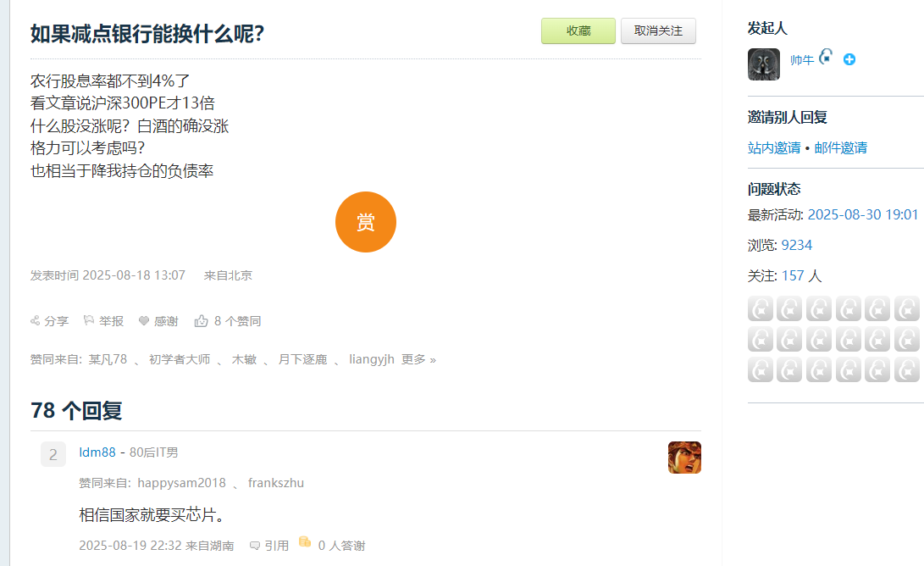Click the blue plus icon beside 帅牛

849,59
